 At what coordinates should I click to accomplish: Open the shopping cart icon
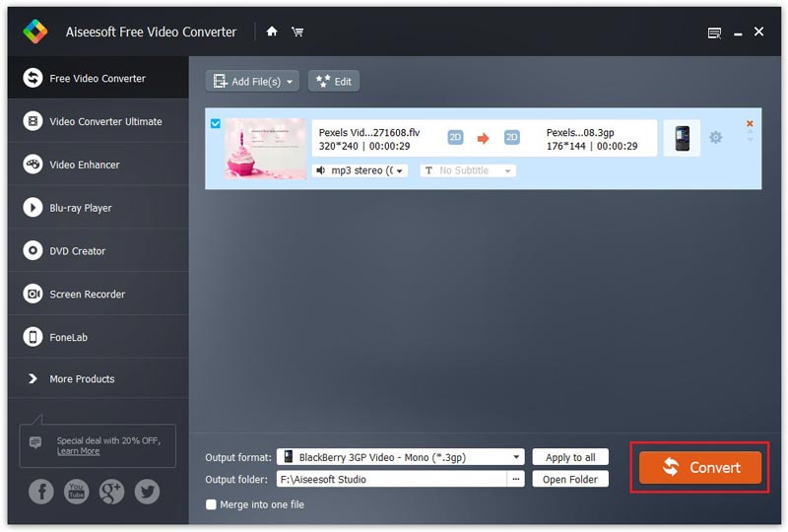pyautogui.click(x=296, y=32)
